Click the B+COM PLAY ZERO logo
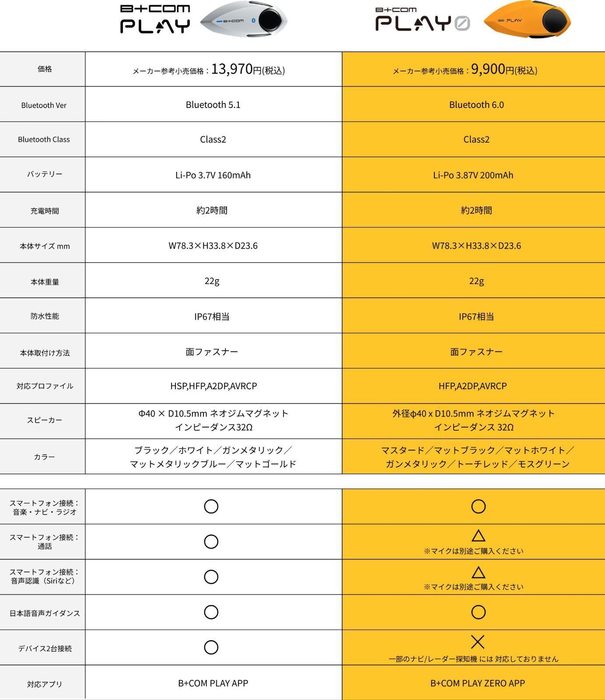The height and width of the screenshot is (700, 605). [x=422, y=20]
